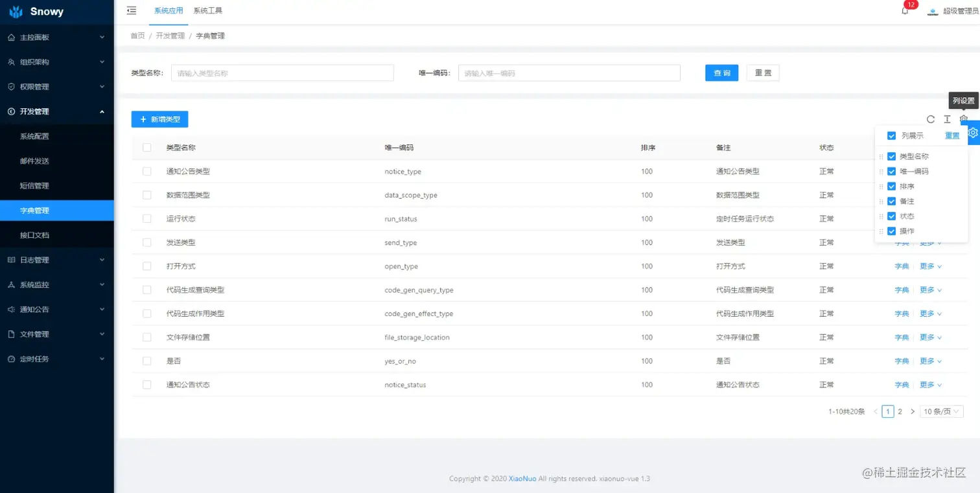Image resolution: width=980 pixels, height=493 pixels.
Task: Click the Snowy logo icon
Action: pos(16,12)
